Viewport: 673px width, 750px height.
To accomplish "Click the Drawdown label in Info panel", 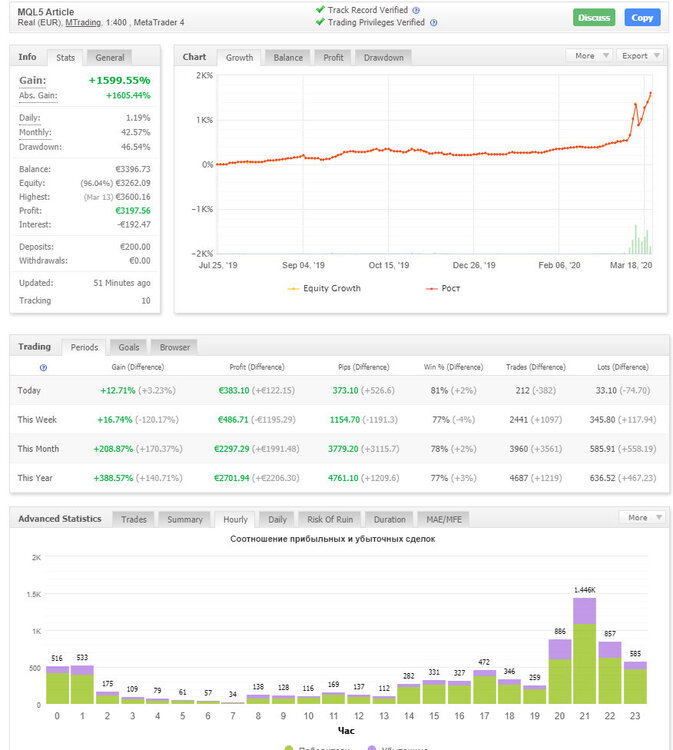I will coord(40,147).
